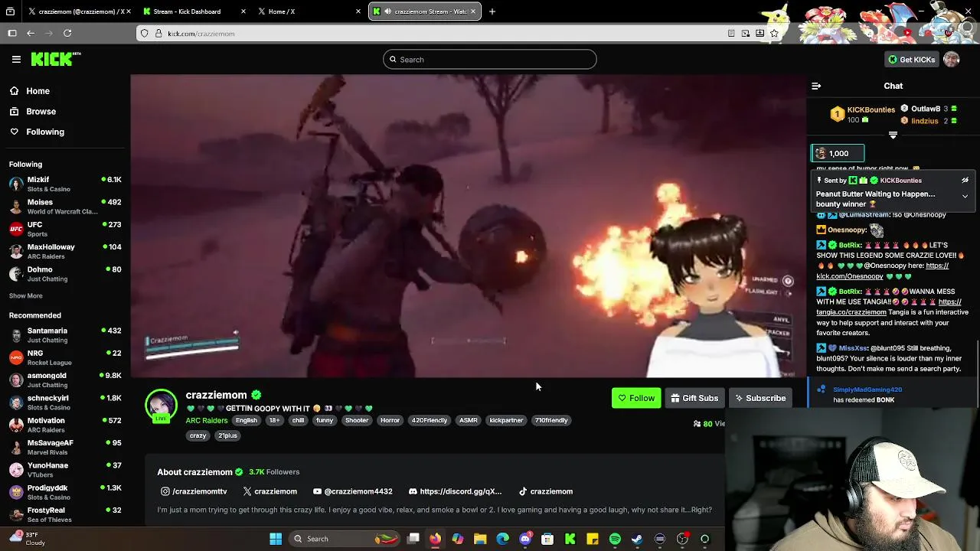Select the 420Friendly tag
Image resolution: width=980 pixels, height=551 pixels.
point(429,420)
